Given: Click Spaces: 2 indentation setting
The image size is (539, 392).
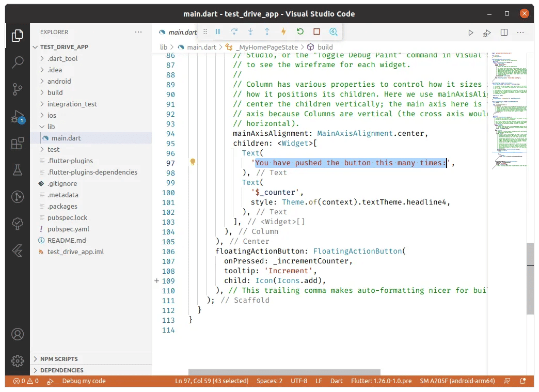Looking at the screenshot, I should [269, 381].
